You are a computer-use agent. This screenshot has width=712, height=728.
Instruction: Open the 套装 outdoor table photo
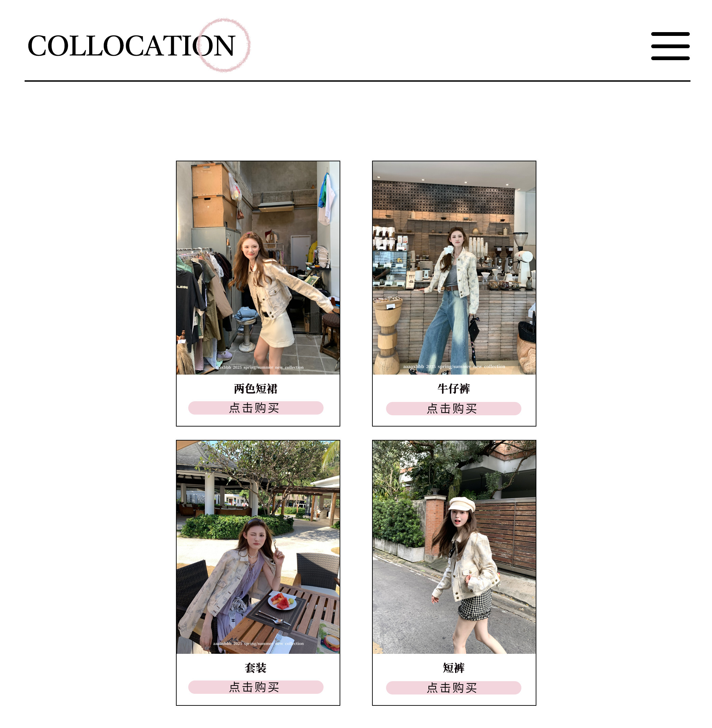click(258, 547)
